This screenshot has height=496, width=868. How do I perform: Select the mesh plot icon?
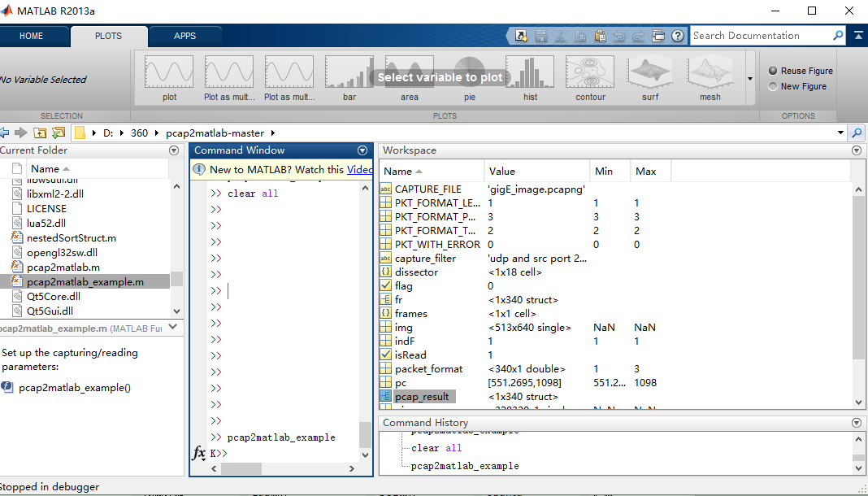point(710,72)
